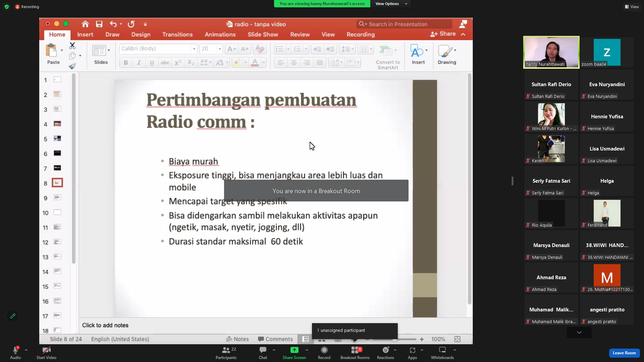Click the Undo arrow icon

[x=113, y=24]
